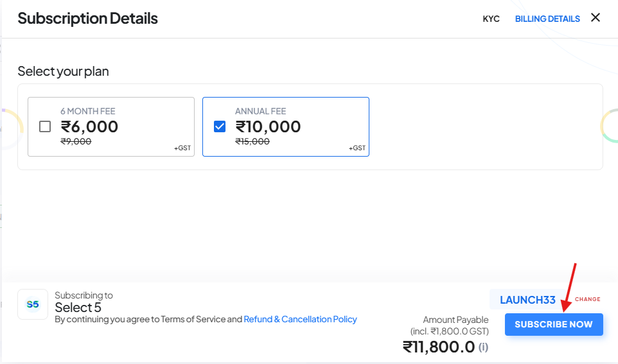Click the struck-through ₹9,000 original price
618x364 pixels.
point(76,141)
